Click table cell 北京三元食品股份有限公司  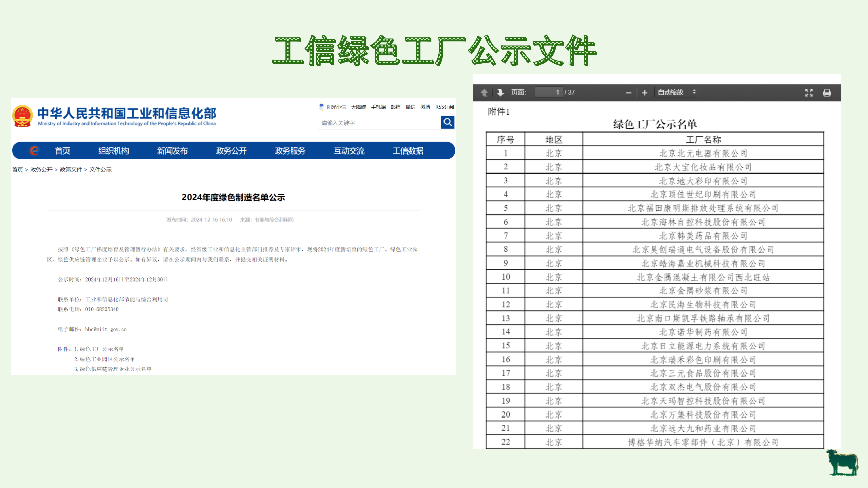click(x=703, y=373)
